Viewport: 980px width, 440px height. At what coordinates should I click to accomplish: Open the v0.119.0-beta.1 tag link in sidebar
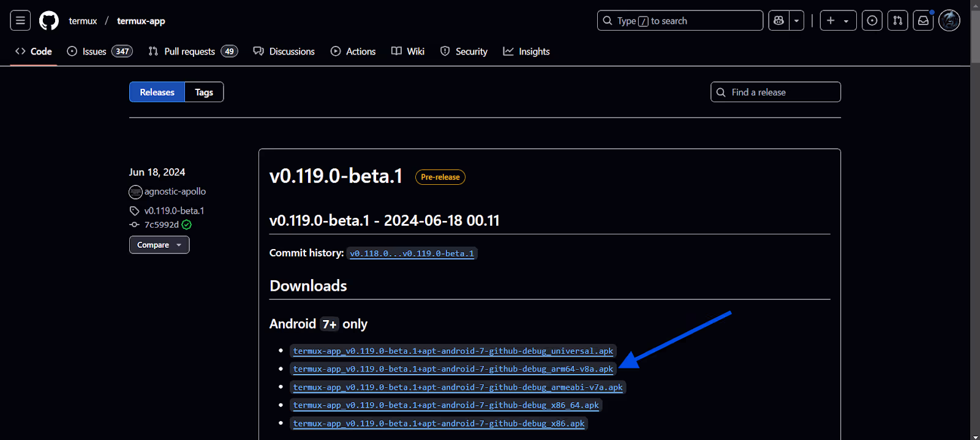(x=175, y=211)
